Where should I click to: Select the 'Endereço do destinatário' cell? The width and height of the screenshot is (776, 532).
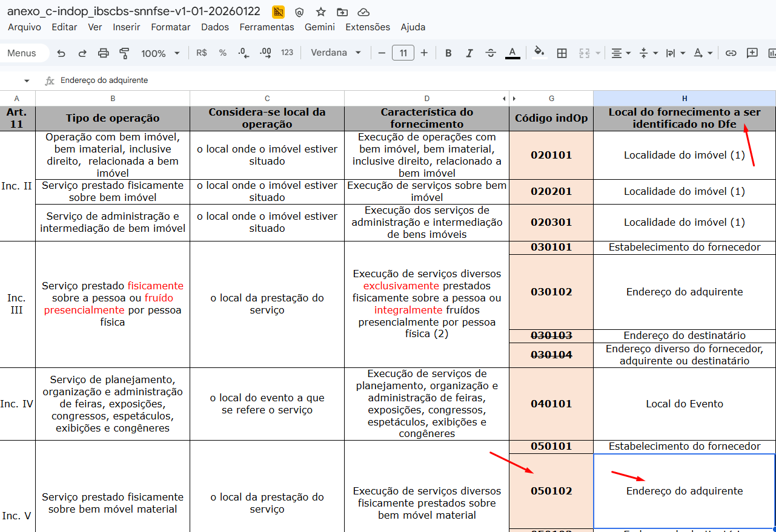point(685,336)
